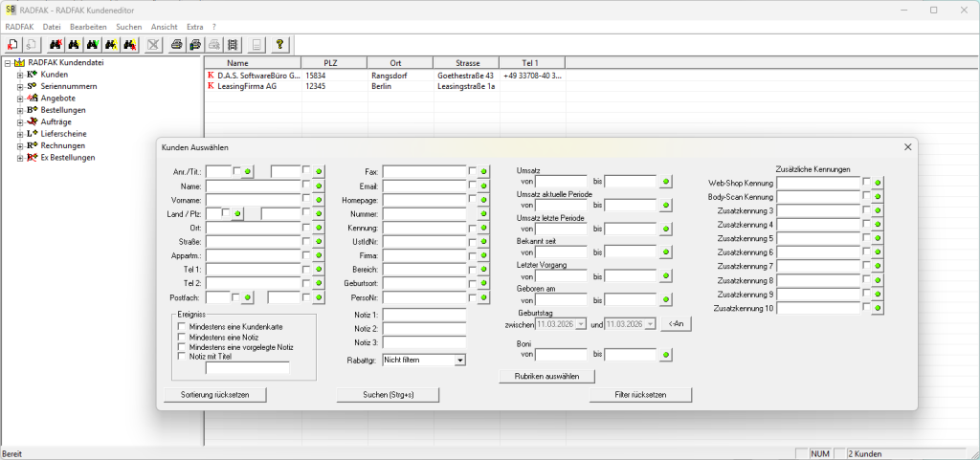Check the box next to the Fax field
980x460 pixels.
pyautogui.click(x=473, y=171)
